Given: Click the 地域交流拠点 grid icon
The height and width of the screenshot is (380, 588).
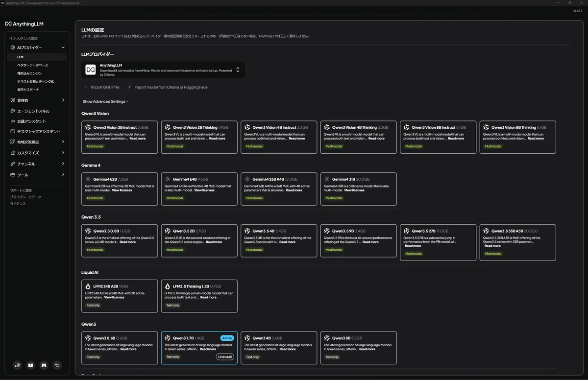Looking at the screenshot, I should pos(13,142).
